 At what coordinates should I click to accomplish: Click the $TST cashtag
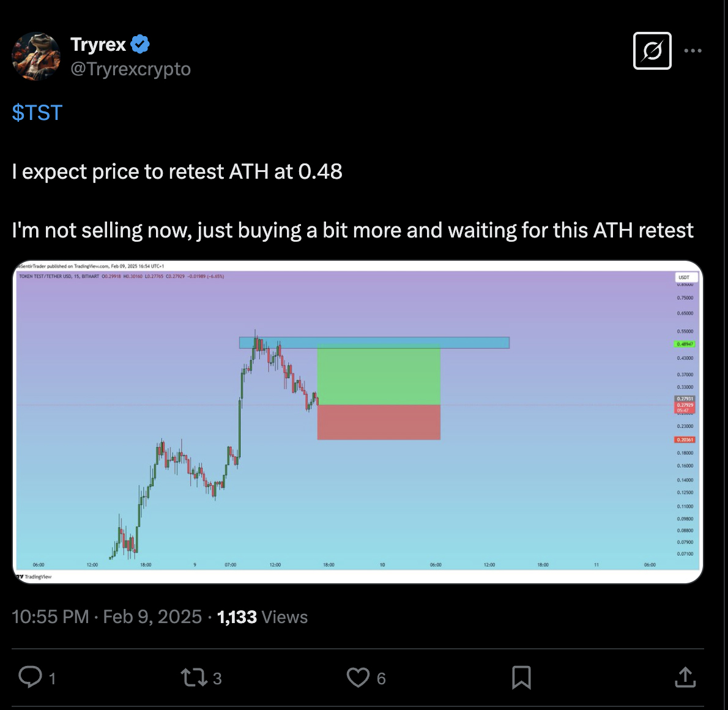pyautogui.click(x=37, y=113)
